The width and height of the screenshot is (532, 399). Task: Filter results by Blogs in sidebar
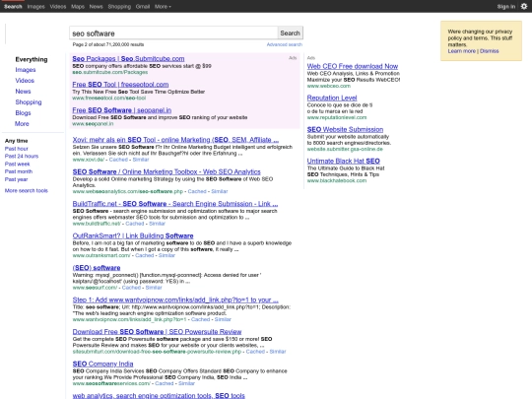tap(23, 113)
